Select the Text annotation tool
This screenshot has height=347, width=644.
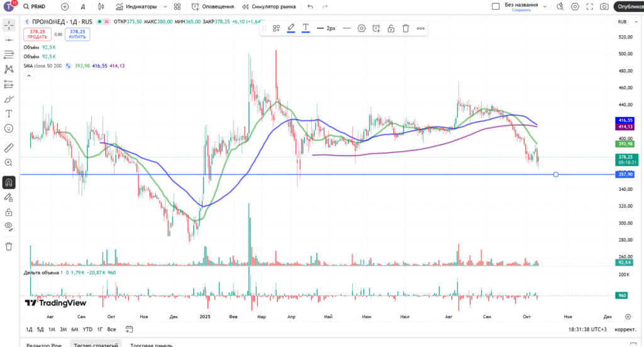[9, 114]
